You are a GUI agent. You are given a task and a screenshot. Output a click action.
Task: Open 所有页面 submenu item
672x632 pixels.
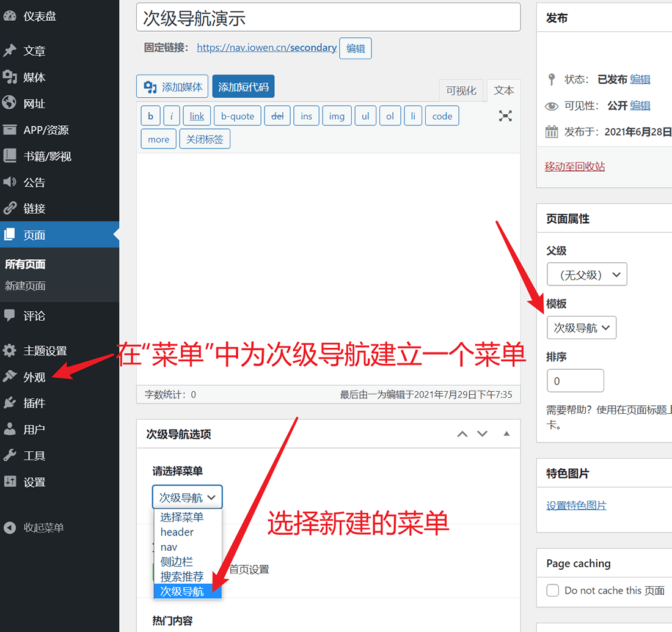point(25,264)
